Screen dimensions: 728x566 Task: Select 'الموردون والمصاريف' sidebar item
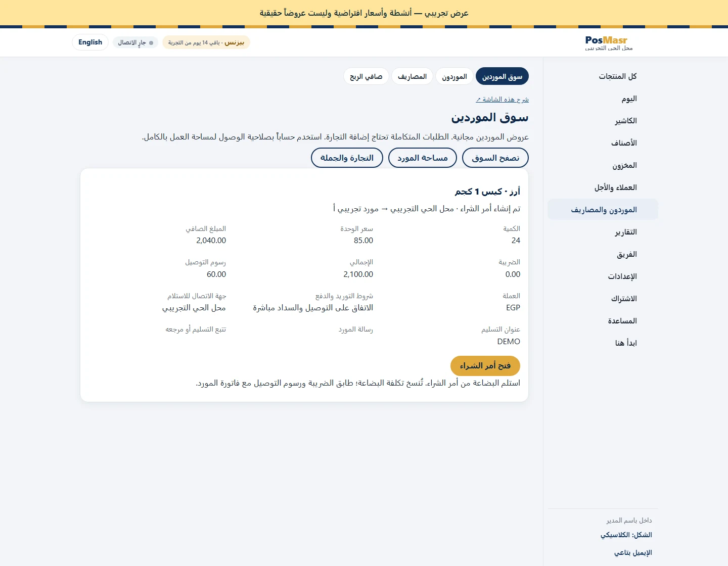(x=603, y=210)
